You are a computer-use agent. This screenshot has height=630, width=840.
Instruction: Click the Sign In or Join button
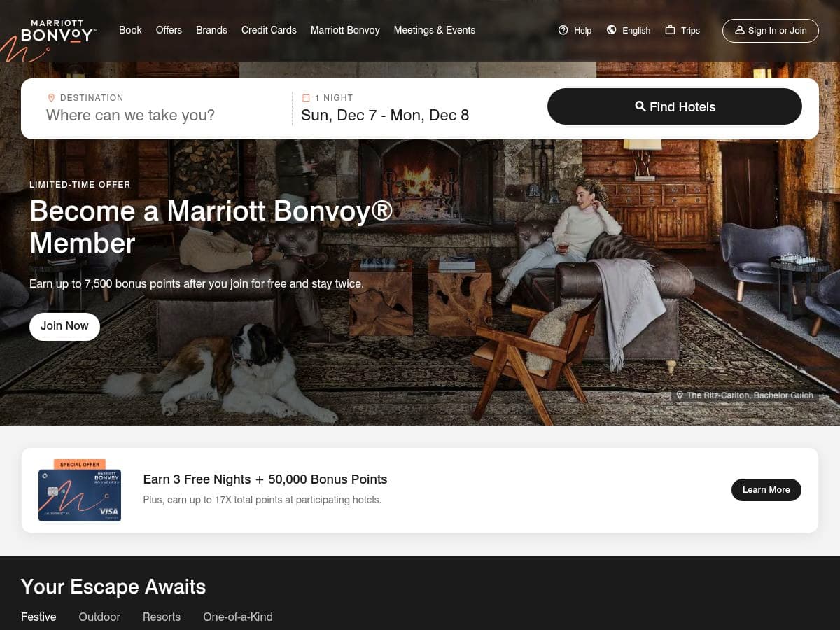(x=771, y=31)
